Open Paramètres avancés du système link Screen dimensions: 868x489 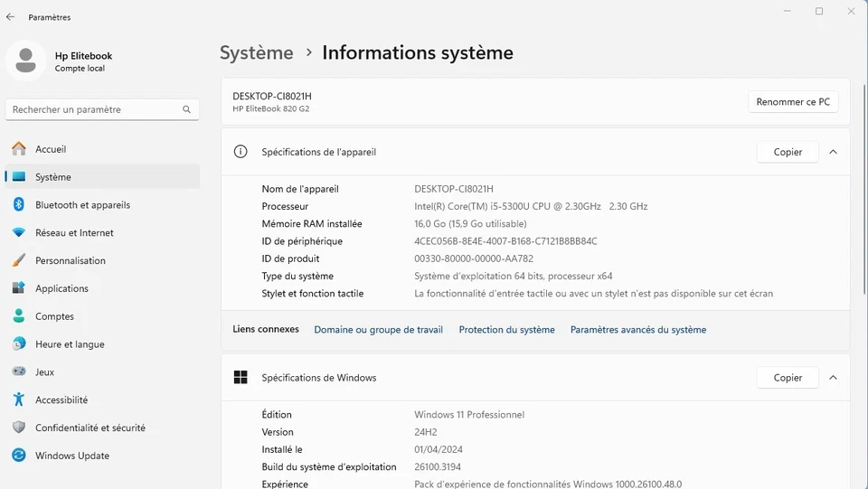[638, 330]
